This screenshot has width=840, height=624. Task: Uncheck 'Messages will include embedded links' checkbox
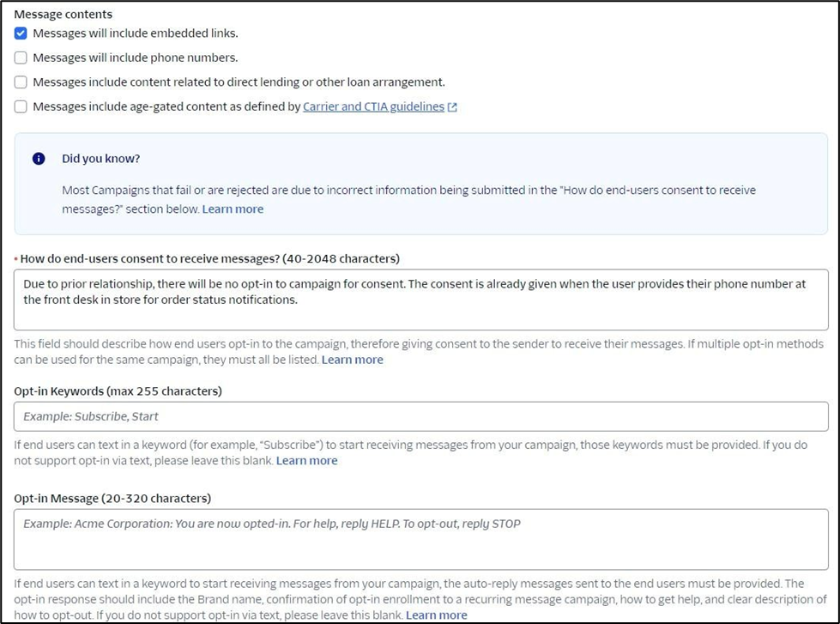coord(21,33)
